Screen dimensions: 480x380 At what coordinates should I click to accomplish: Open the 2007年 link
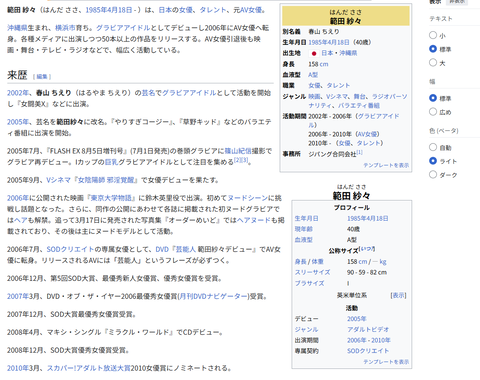point(18,296)
